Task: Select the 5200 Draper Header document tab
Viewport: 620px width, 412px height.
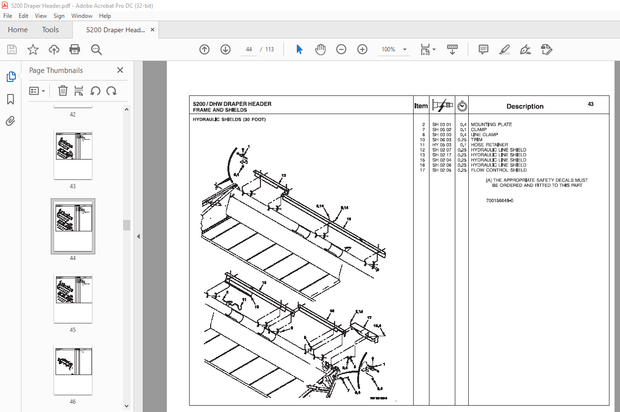Action: (x=115, y=30)
